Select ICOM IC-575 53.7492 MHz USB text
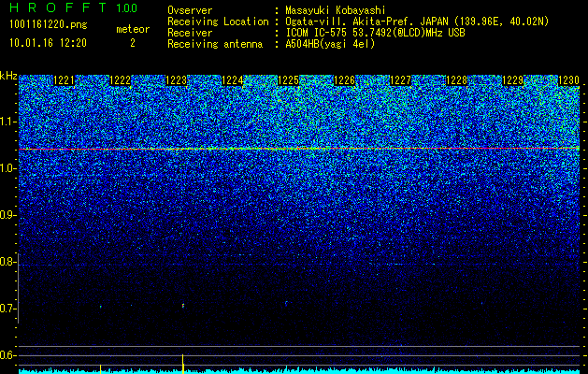 [x=375, y=33]
